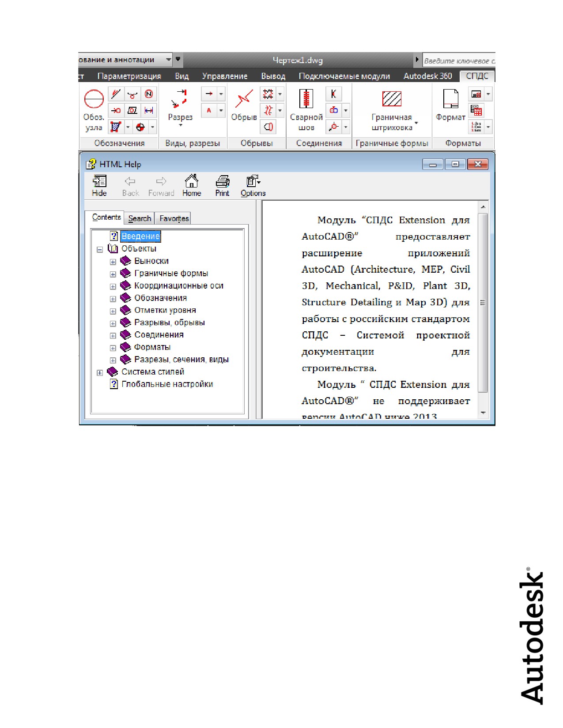The image size is (563, 728).
Task: Activate the Сварной шов weld tool
Action: click(x=306, y=110)
